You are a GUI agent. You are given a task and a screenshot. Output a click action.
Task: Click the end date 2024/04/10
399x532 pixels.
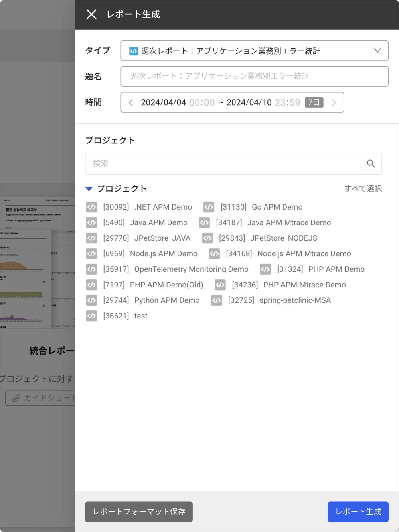click(x=249, y=102)
